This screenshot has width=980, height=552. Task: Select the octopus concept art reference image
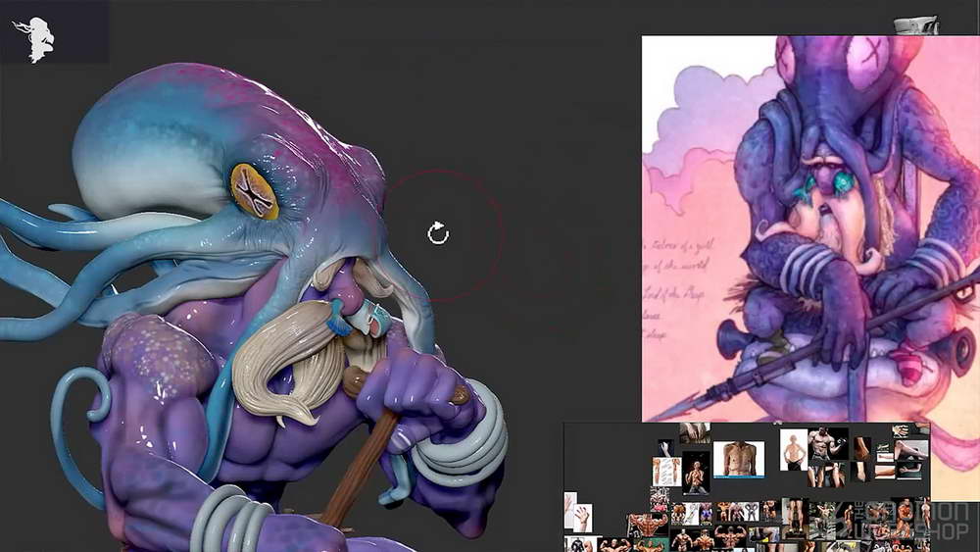(x=810, y=228)
